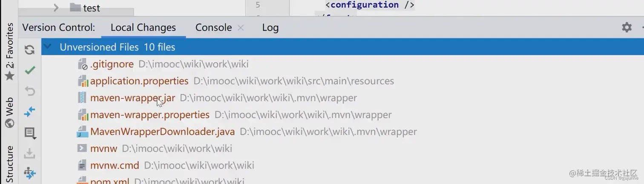This screenshot has height=184, width=644.
Task: Click the maven-wrapper.properties file icon
Action: [x=82, y=115]
